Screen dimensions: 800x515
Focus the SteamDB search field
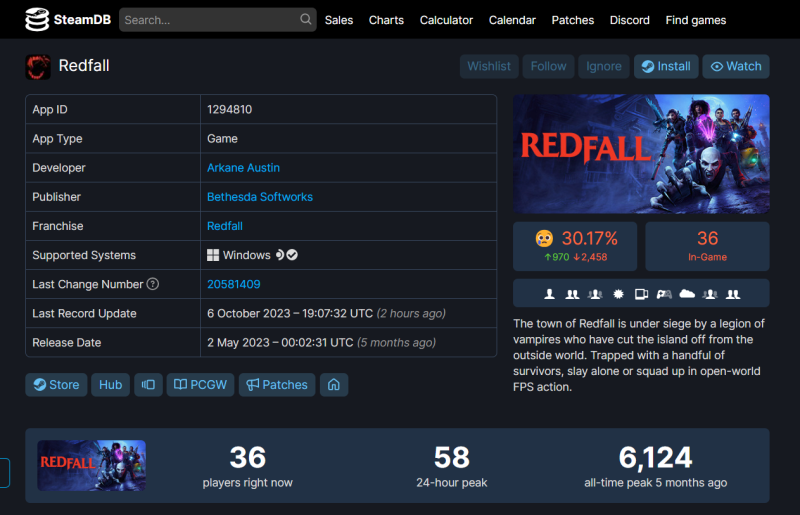(208, 20)
